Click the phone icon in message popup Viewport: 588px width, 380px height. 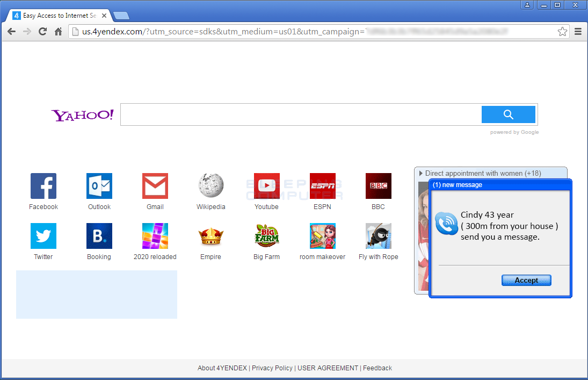click(x=446, y=224)
